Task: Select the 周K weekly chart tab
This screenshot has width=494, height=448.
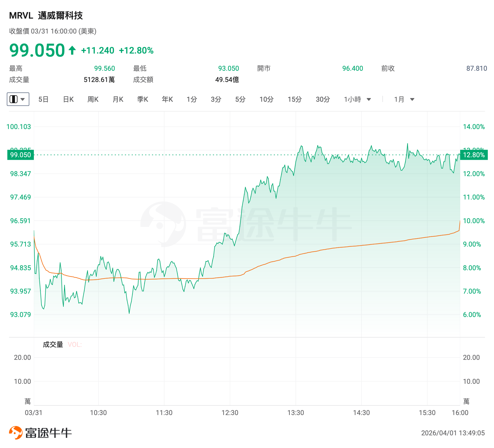Action: [93, 99]
